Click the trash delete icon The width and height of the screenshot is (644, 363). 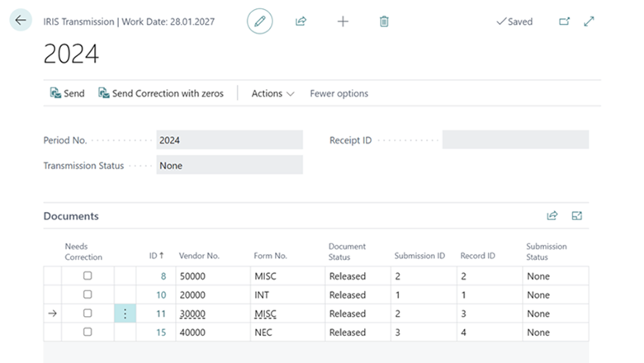click(x=384, y=21)
